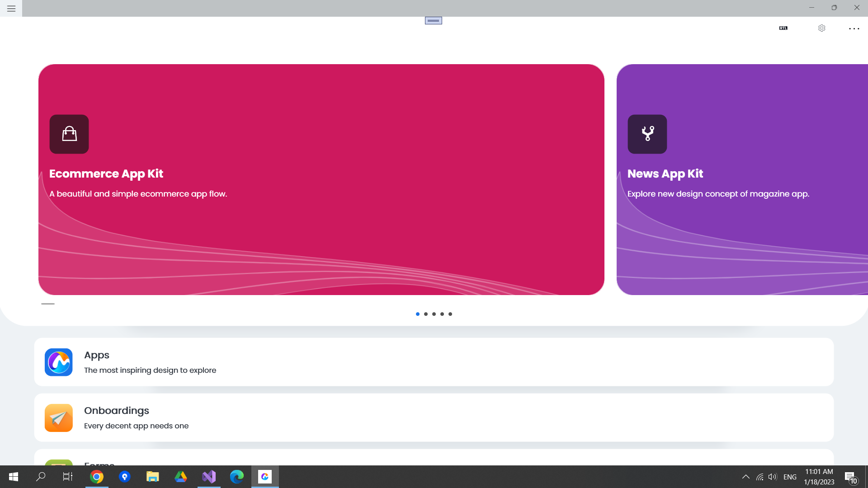Click the top toolbar handle bar
868x488 pixels.
[434, 21]
